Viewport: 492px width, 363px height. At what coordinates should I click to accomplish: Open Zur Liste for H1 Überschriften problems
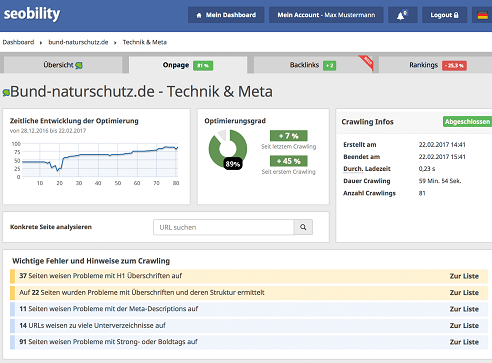click(464, 276)
